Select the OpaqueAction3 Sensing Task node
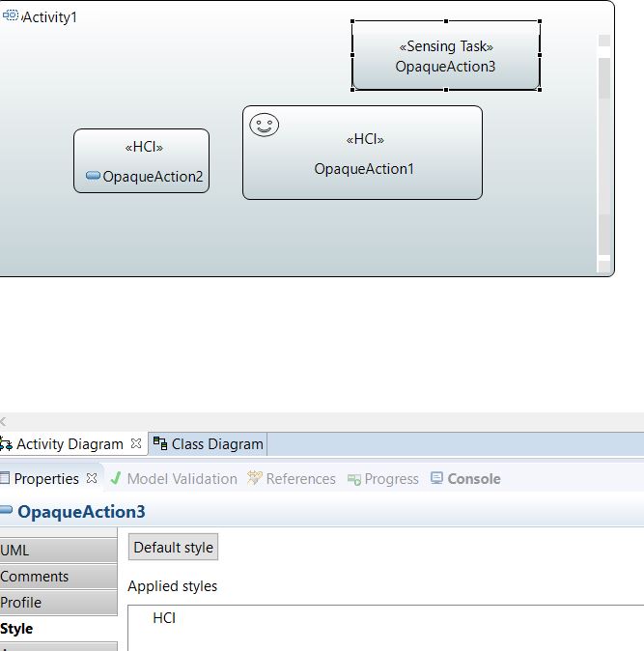The image size is (644, 651). [x=446, y=55]
